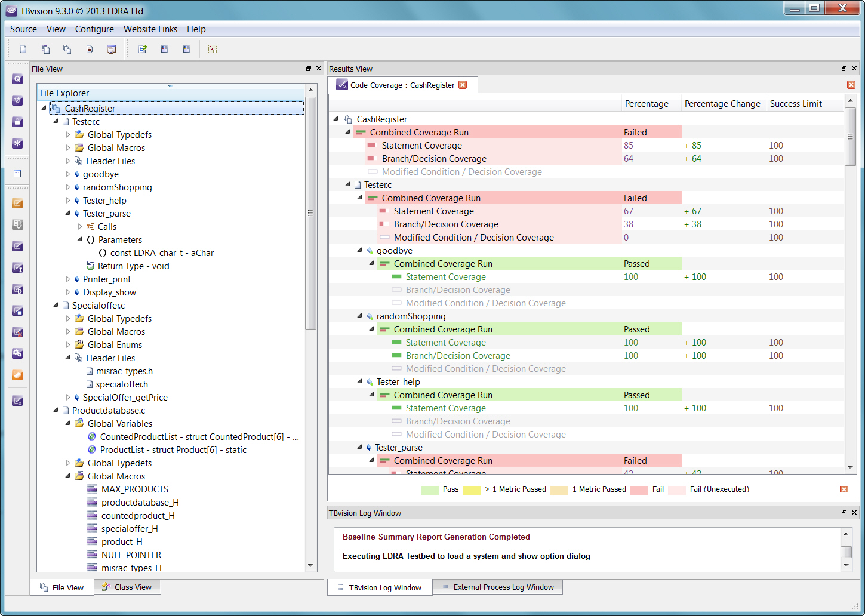Collapse the Tester.c node in Results View
This screenshot has height=616, width=865.
tap(347, 184)
